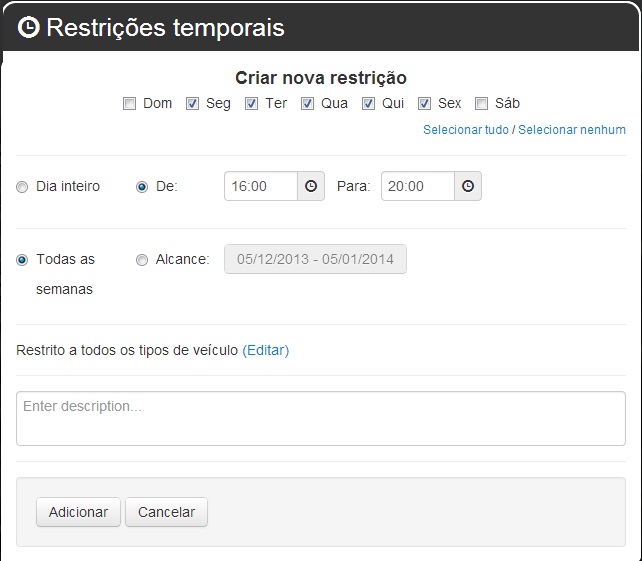The height and width of the screenshot is (561, 642).
Task: Click the Restrito a todos os tipos de veículo text
Action: 127,351
